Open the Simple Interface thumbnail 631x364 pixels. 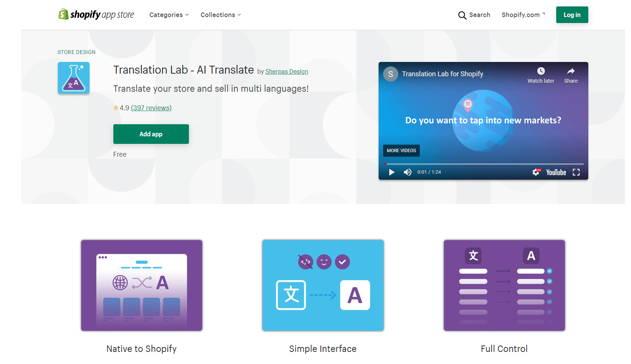tap(323, 285)
